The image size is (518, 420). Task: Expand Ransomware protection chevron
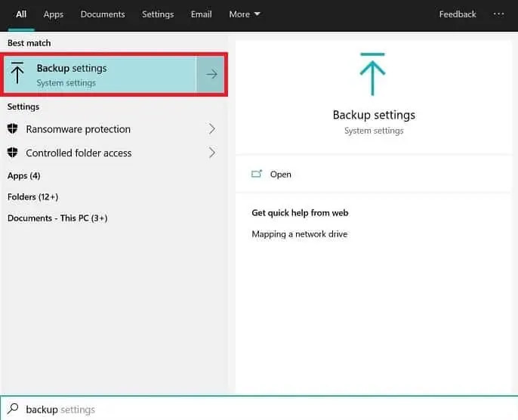211,129
